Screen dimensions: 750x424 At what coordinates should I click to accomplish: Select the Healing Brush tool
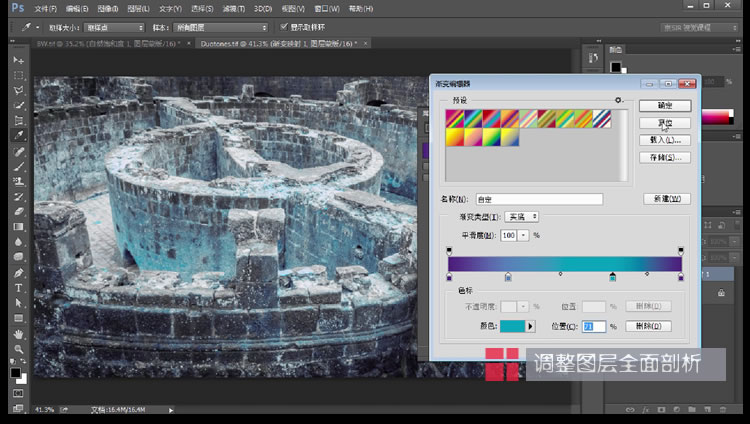(18, 152)
